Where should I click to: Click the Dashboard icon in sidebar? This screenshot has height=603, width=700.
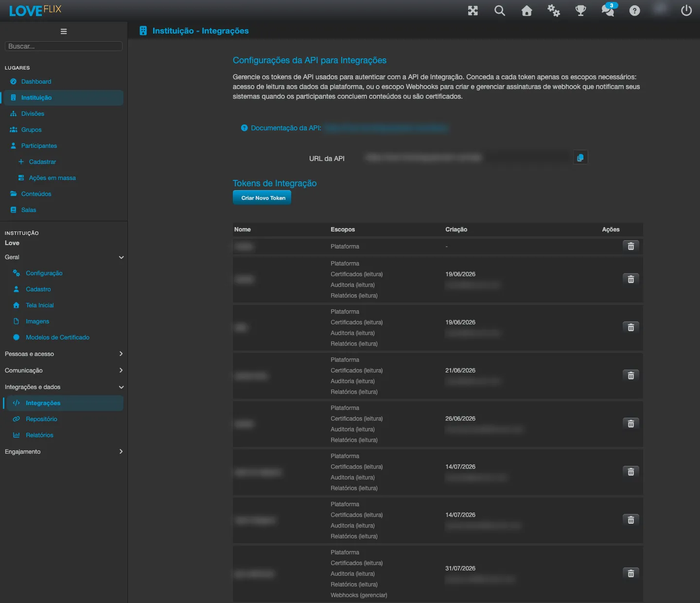[14, 82]
